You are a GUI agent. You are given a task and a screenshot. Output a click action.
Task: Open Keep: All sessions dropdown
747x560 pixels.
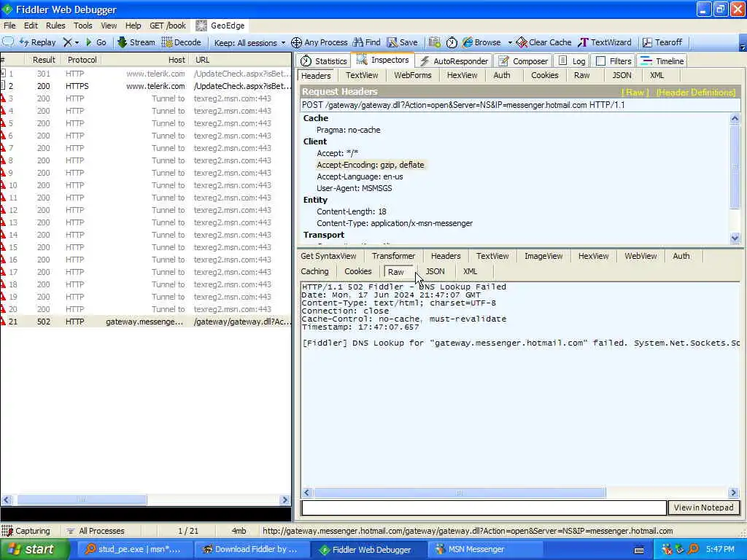click(249, 43)
